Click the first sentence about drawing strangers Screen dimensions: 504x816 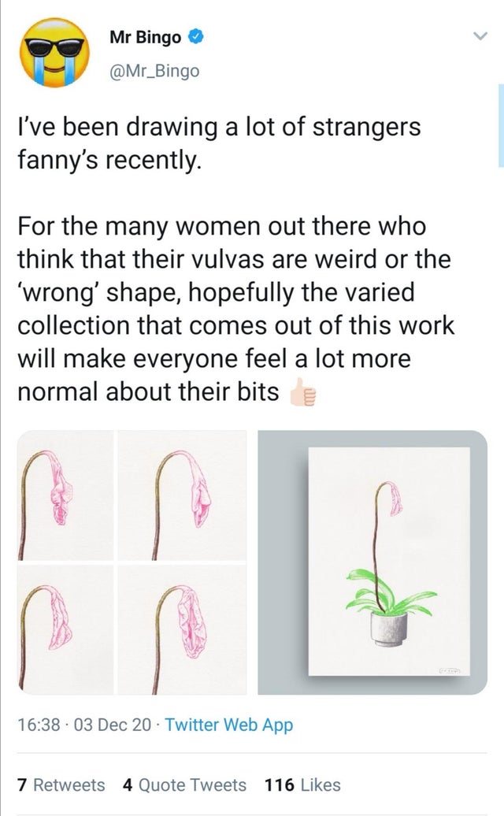coord(219,143)
